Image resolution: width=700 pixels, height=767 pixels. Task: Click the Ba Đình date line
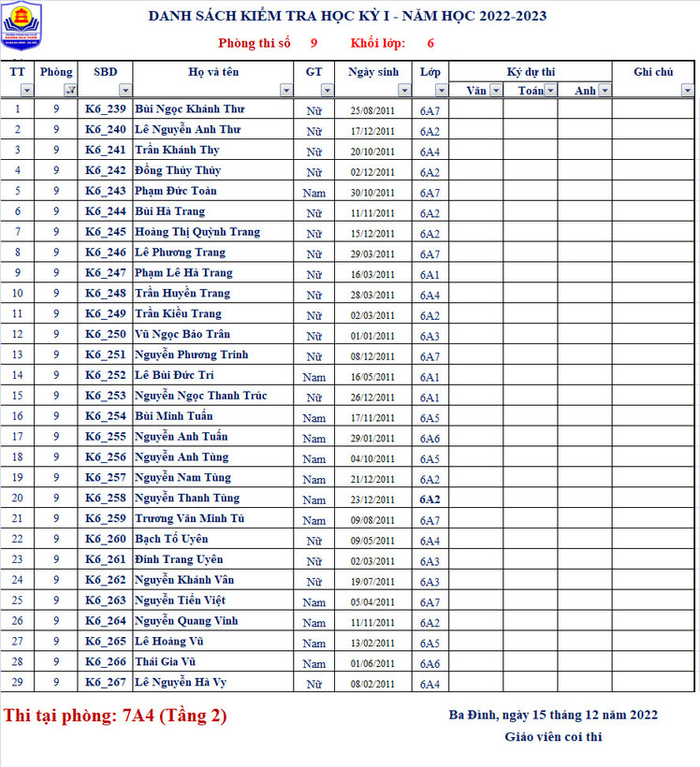click(x=553, y=715)
